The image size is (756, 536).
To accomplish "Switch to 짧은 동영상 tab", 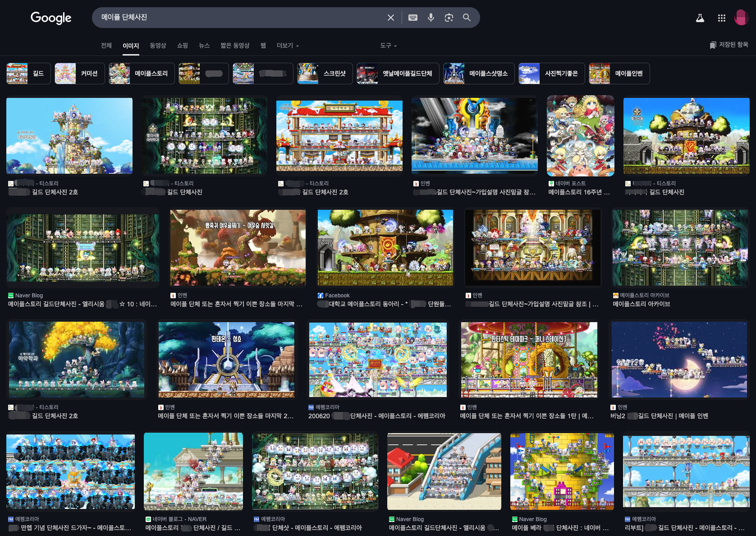I will (x=235, y=46).
